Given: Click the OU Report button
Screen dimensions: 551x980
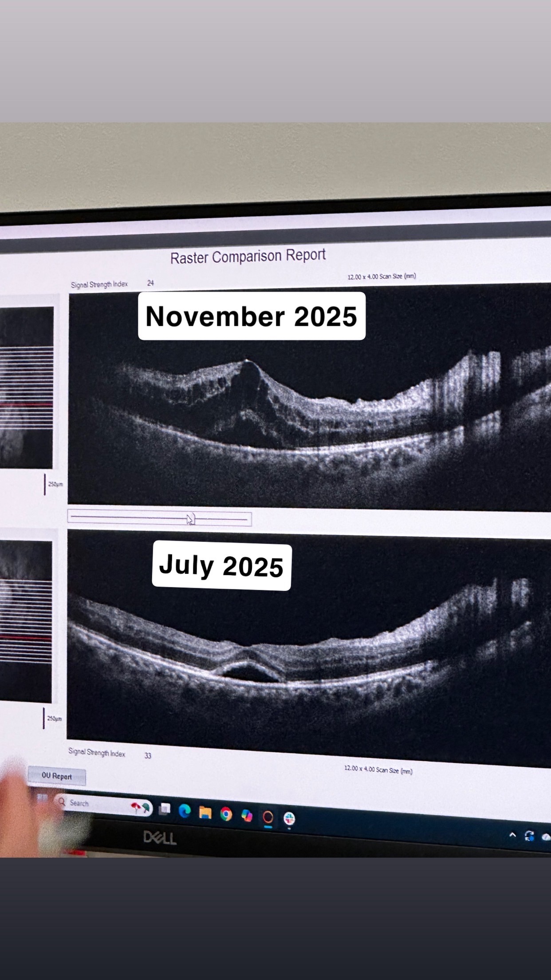Looking at the screenshot, I should 56,776.
